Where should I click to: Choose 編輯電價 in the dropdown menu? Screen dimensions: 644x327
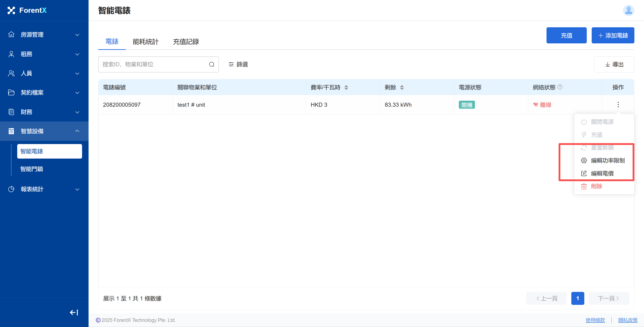602,174
